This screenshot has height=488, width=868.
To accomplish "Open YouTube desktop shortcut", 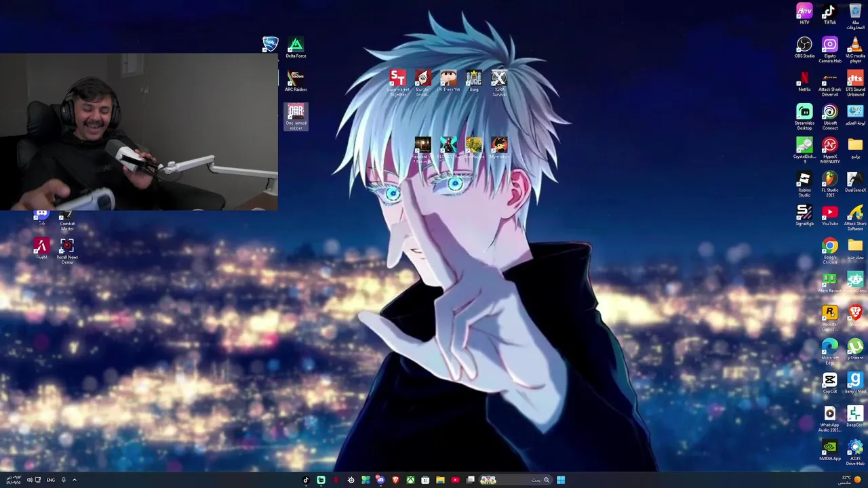I will click(x=830, y=215).
